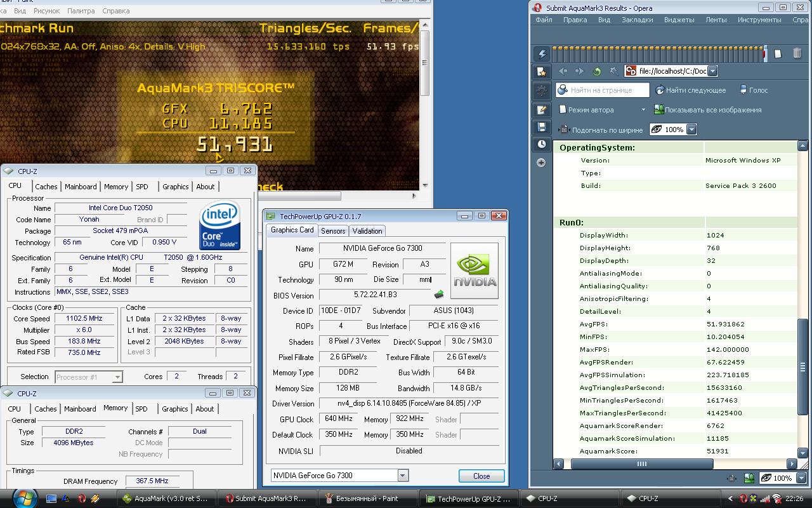Click the NVIDIA logo in GPU-Z
Image resolution: width=812 pixels, height=508 pixels.
(x=474, y=271)
